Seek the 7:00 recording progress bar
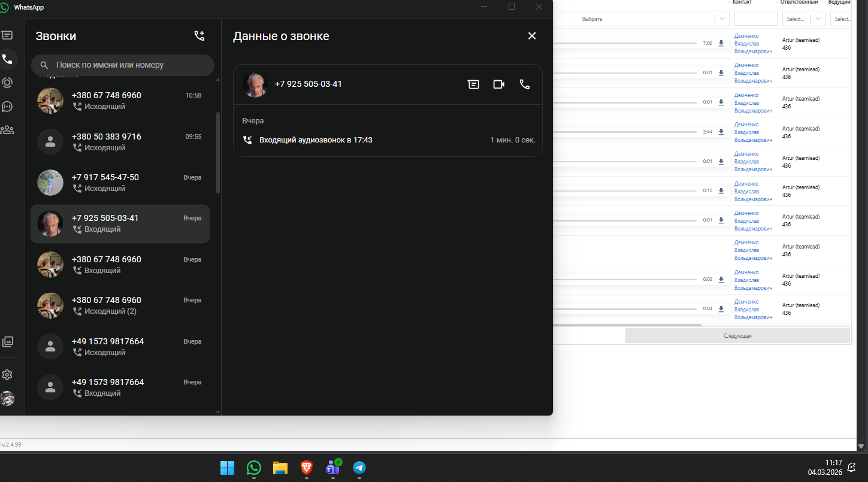This screenshot has width=868, height=482. coord(625,43)
